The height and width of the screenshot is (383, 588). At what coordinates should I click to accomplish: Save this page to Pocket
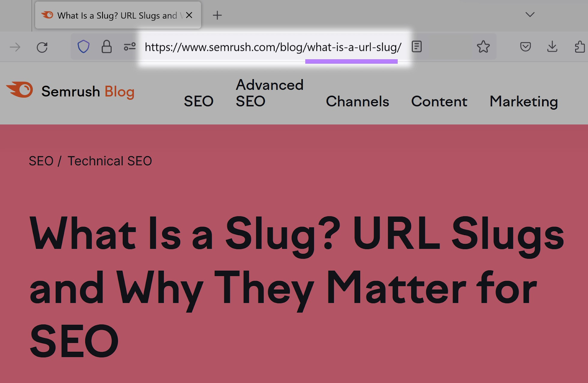pyautogui.click(x=526, y=47)
